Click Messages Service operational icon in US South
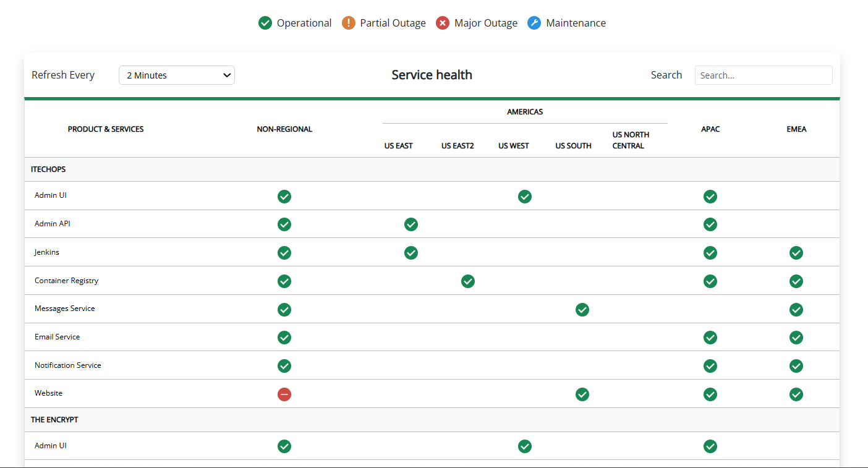Image resolution: width=868 pixels, height=468 pixels. pyautogui.click(x=582, y=310)
